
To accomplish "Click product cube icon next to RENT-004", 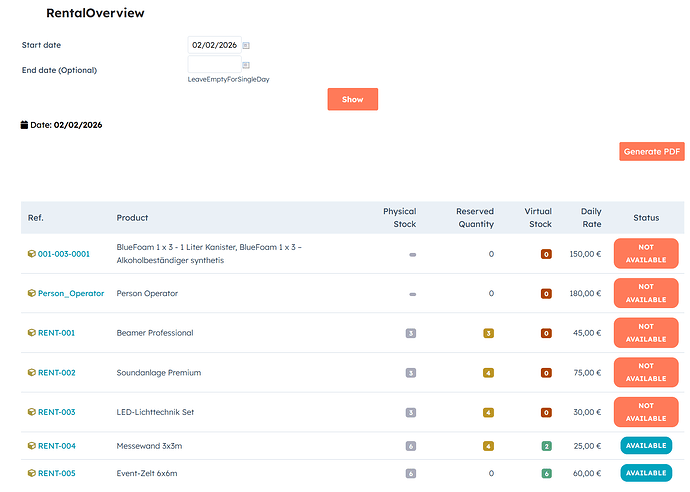I will [x=32, y=446].
